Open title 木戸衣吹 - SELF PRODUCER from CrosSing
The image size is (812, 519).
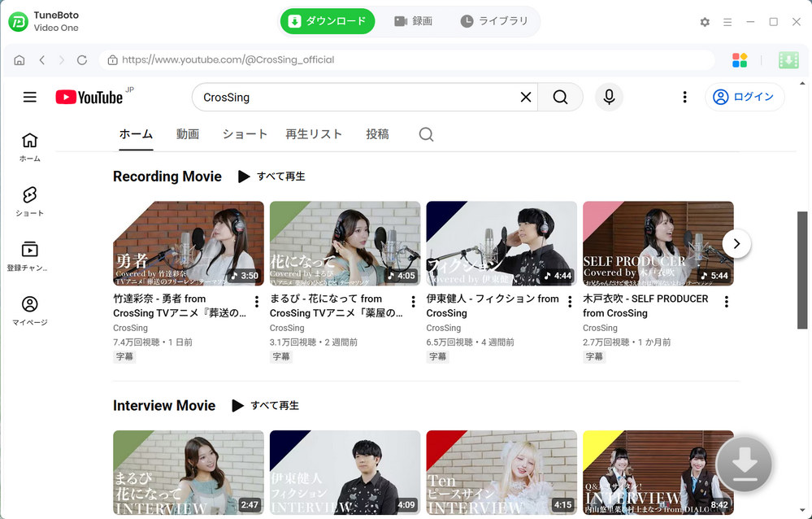(x=645, y=306)
